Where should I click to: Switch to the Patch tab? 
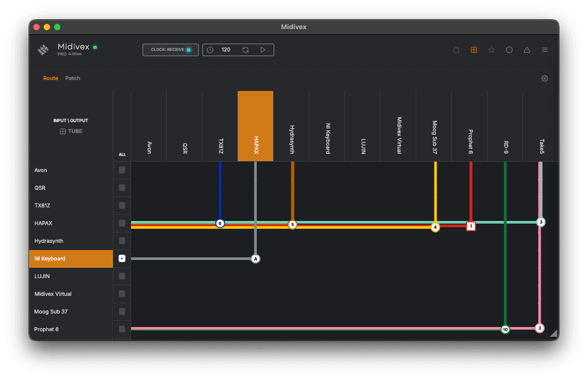72,78
